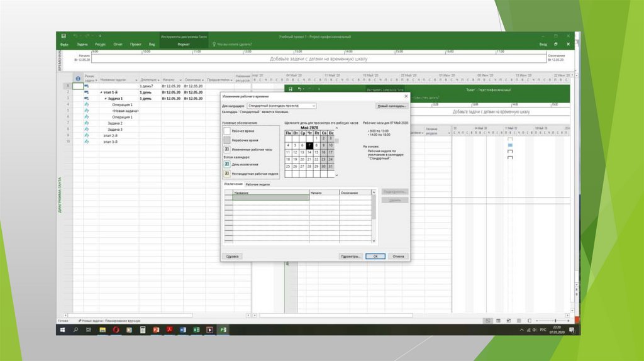Click the taskbar search magnifier icon
644x361 pixels.
click(75, 330)
